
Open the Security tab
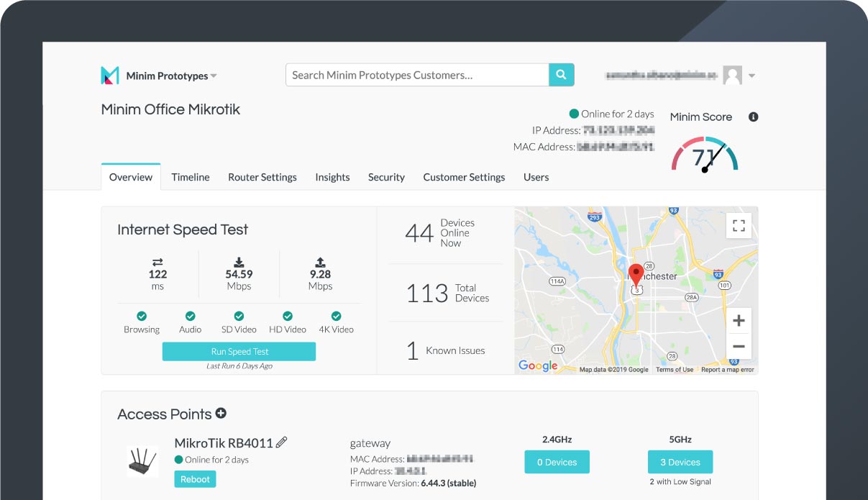386,177
